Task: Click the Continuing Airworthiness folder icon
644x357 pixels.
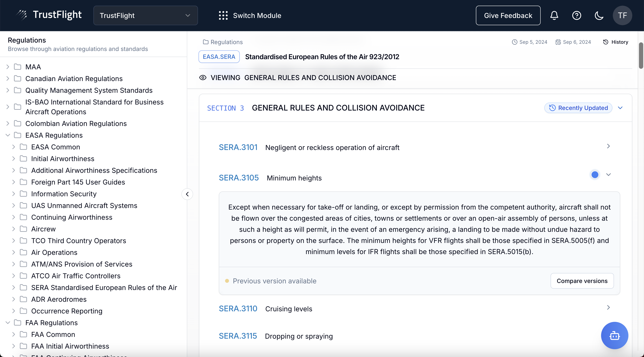Action: point(23,217)
